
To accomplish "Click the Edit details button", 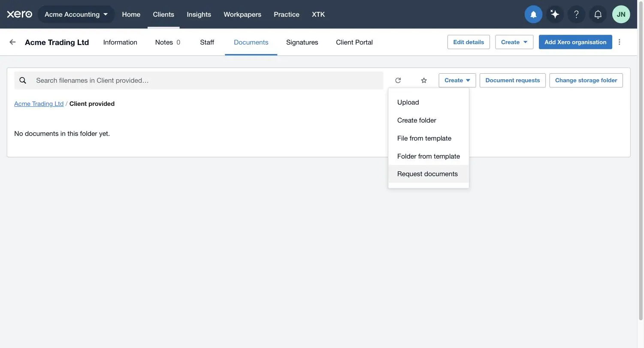I will [469, 42].
